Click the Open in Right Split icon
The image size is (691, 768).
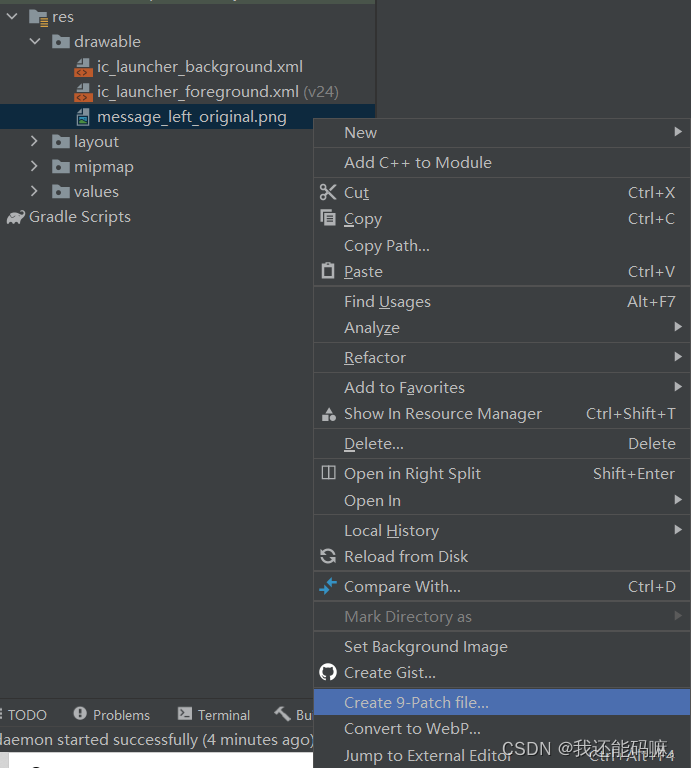click(x=328, y=473)
